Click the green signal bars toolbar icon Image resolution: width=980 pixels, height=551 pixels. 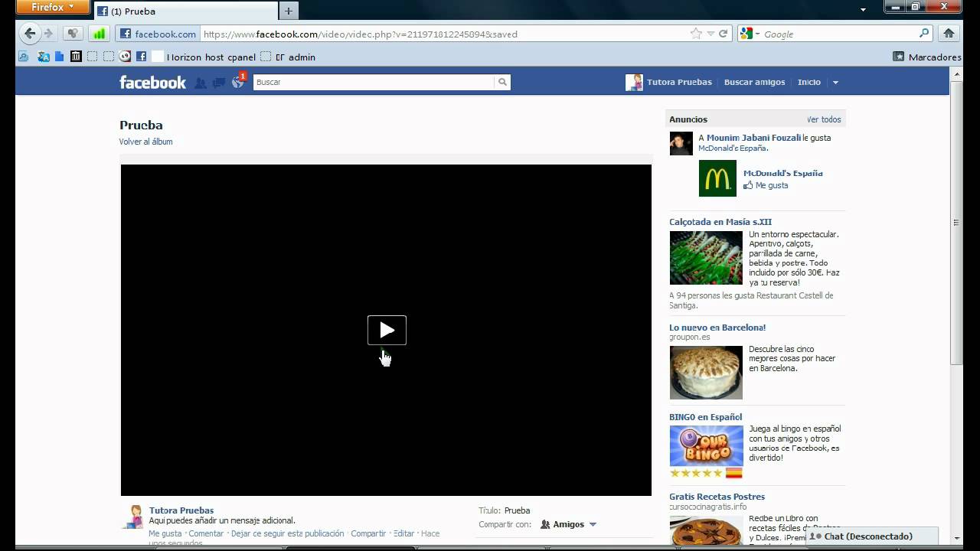click(98, 34)
